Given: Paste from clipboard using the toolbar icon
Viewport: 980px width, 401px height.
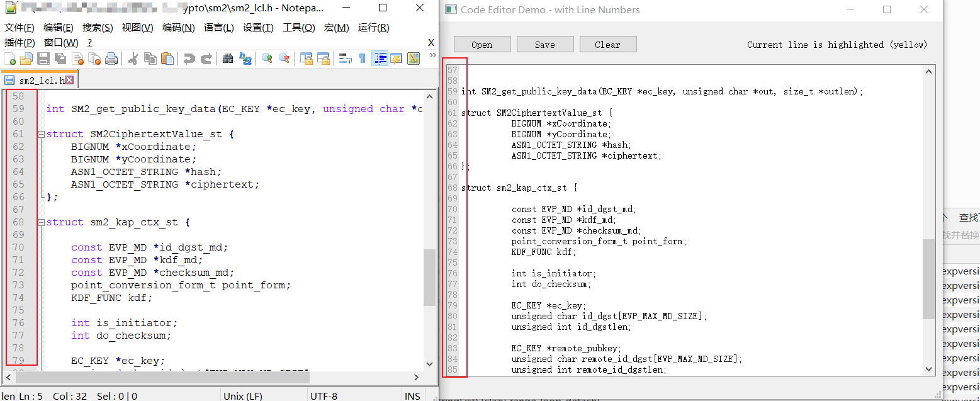Looking at the screenshot, I should [x=167, y=59].
